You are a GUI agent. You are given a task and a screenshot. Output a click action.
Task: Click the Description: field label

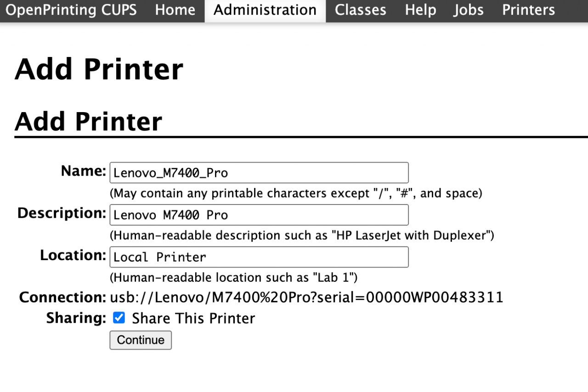click(62, 213)
